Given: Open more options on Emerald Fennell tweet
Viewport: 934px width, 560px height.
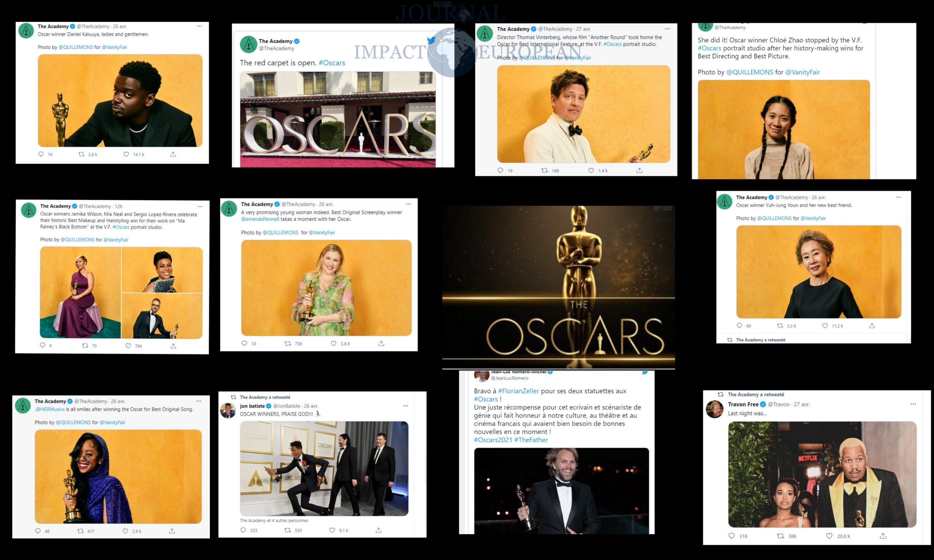Looking at the screenshot, I should pyautogui.click(x=409, y=204).
